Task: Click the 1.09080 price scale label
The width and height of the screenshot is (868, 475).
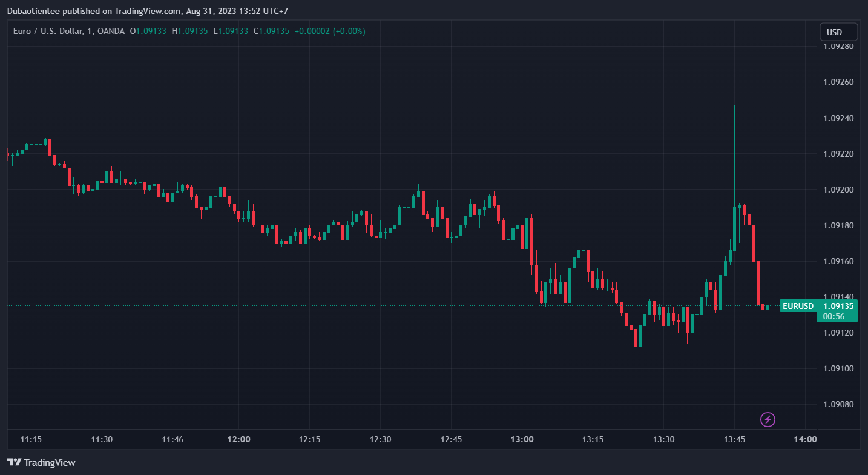Action: (x=838, y=404)
